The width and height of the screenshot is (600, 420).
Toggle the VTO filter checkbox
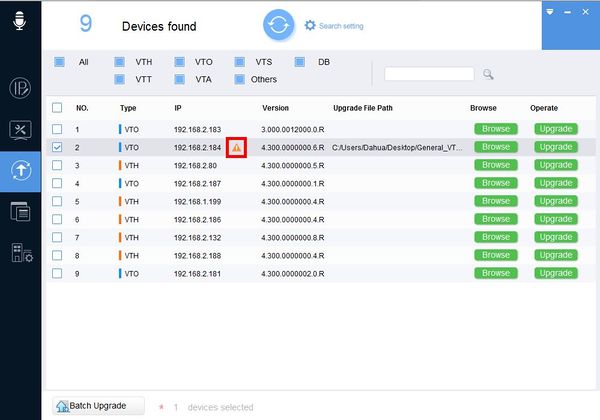[179, 62]
